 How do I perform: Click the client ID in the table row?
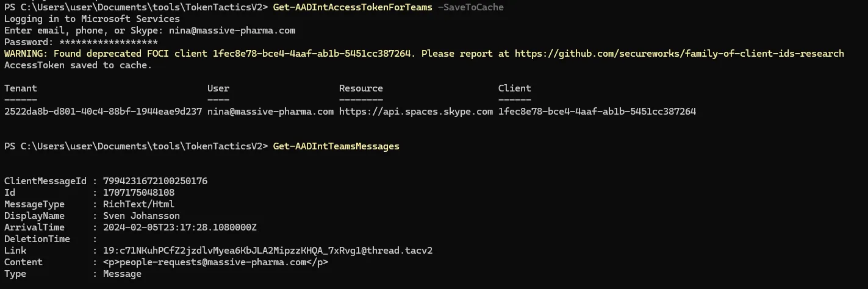click(597, 112)
